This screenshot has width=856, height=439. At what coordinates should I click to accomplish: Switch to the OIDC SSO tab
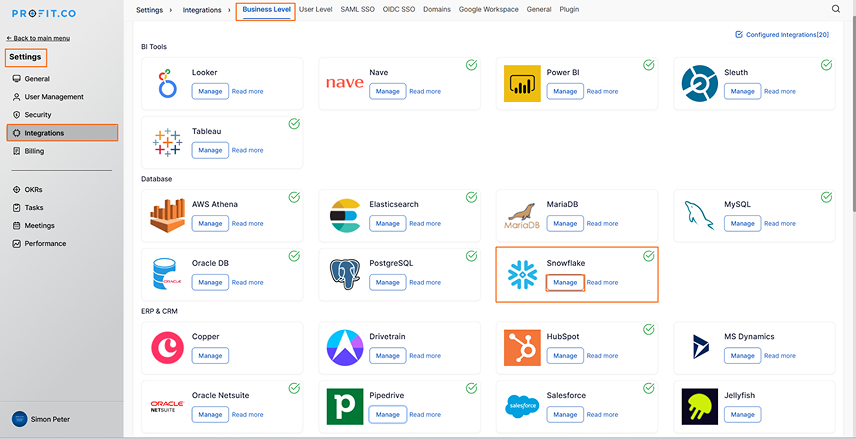(400, 9)
